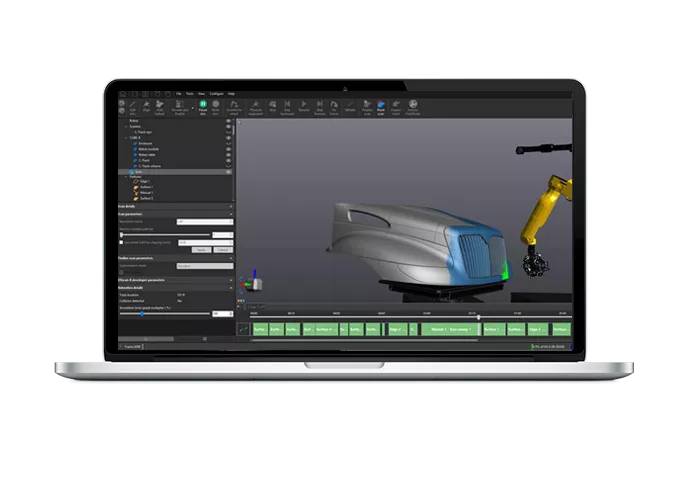Collapse the Features tree node
This screenshot has height=480, width=690.
pos(127,177)
